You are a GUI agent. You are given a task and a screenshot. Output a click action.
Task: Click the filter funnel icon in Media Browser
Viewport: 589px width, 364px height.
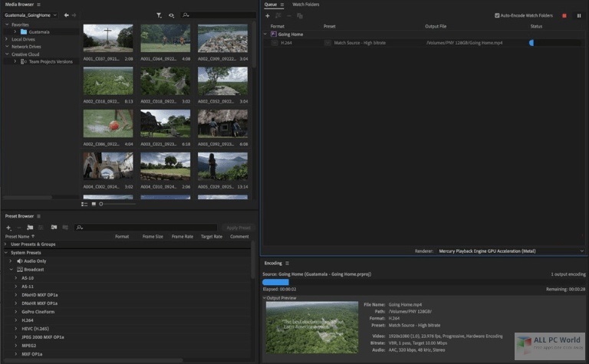(x=159, y=15)
